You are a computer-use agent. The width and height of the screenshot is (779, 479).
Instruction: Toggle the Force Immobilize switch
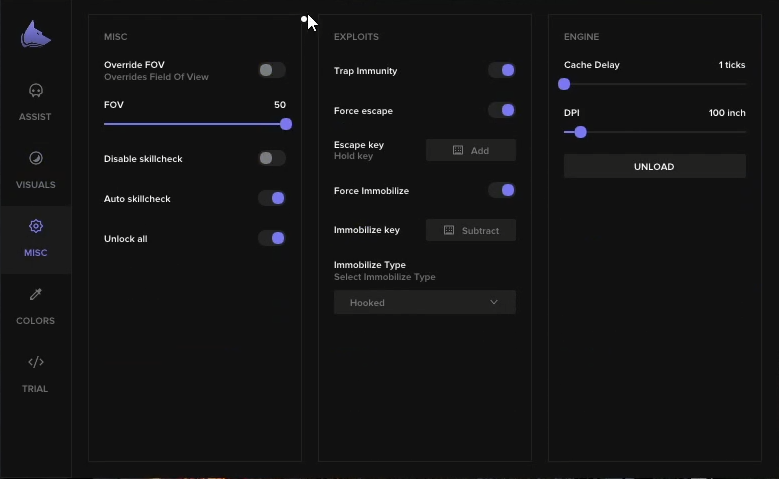[502, 190]
